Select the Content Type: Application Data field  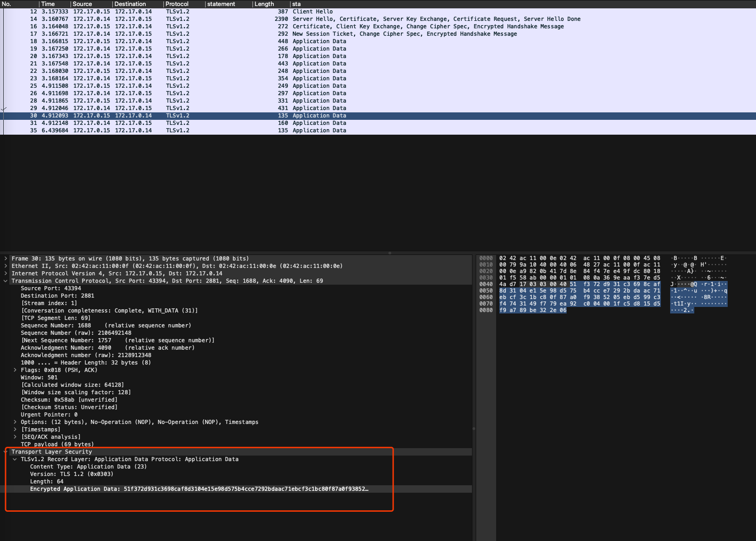click(88, 467)
